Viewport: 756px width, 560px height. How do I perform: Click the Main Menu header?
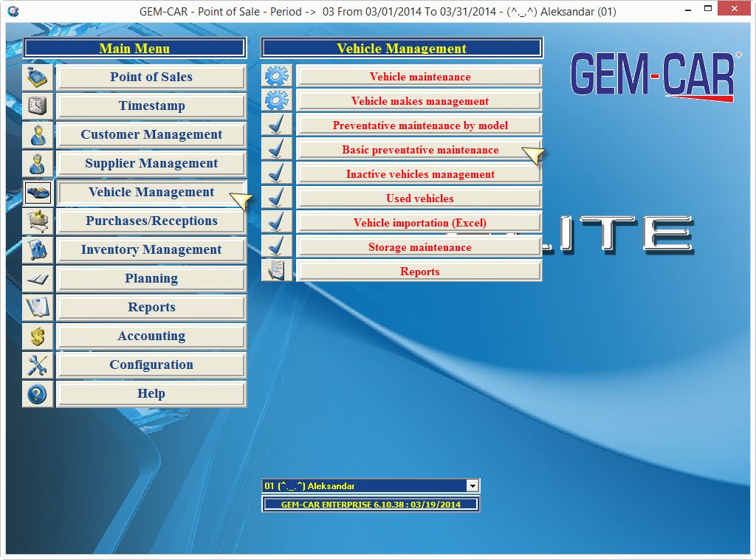(x=134, y=48)
